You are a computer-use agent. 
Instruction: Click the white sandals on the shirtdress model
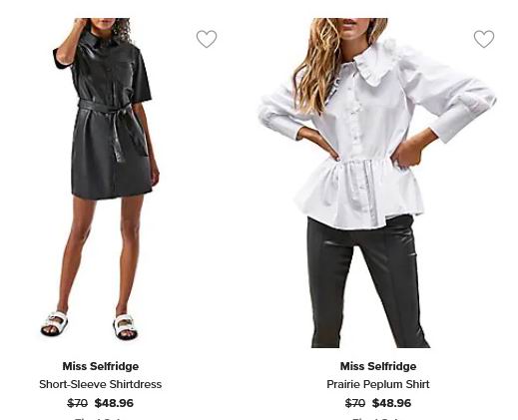coord(89,324)
